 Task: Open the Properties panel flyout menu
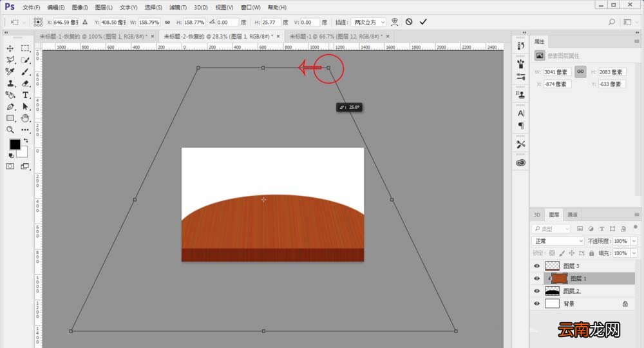click(637, 41)
